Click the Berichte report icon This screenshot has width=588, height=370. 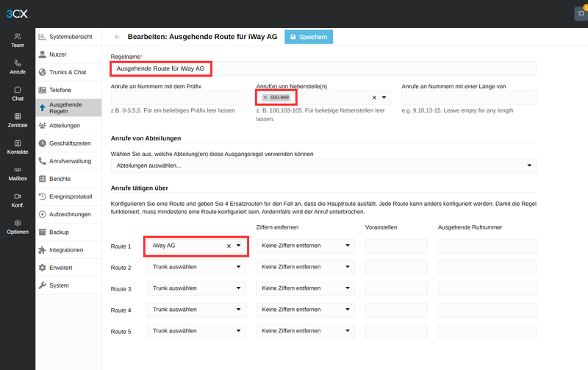(43, 179)
